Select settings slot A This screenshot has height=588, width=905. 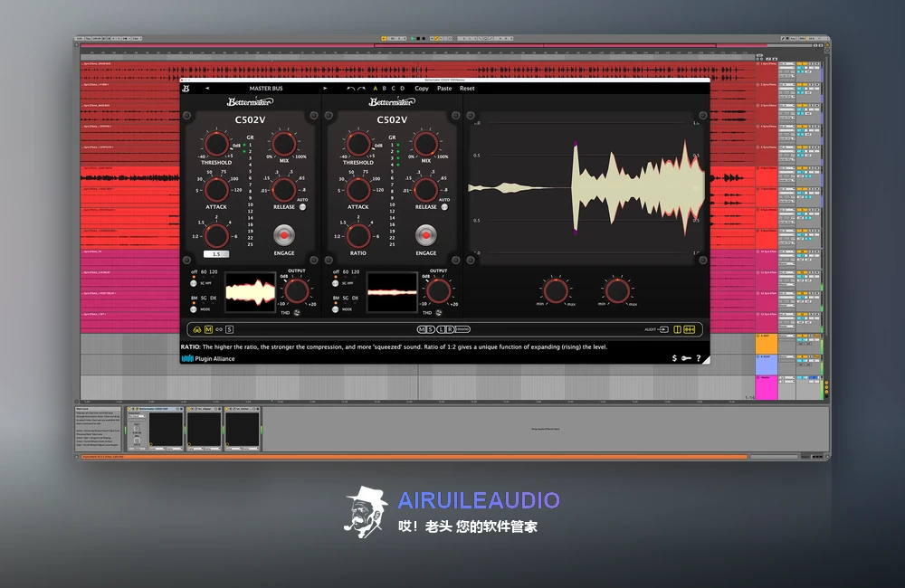coord(376,89)
